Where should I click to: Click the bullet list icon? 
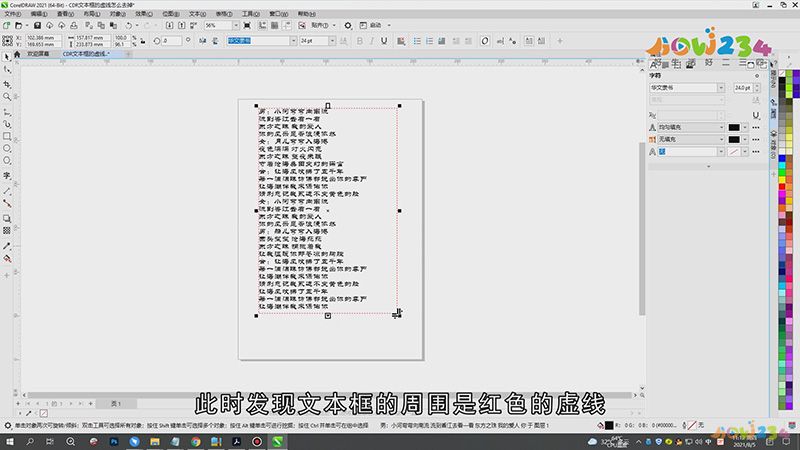417,41
